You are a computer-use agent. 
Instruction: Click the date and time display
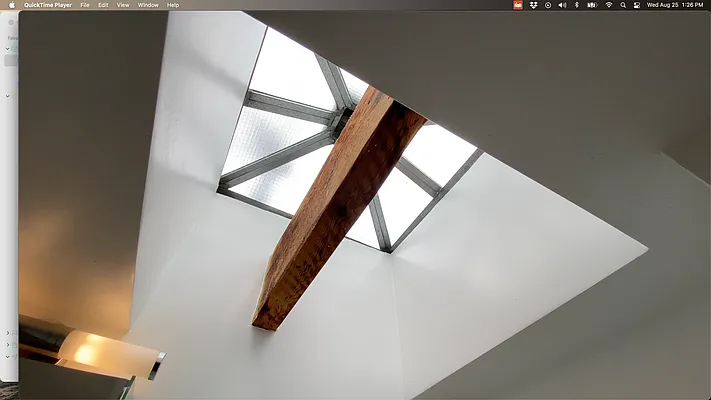[x=675, y=5]
